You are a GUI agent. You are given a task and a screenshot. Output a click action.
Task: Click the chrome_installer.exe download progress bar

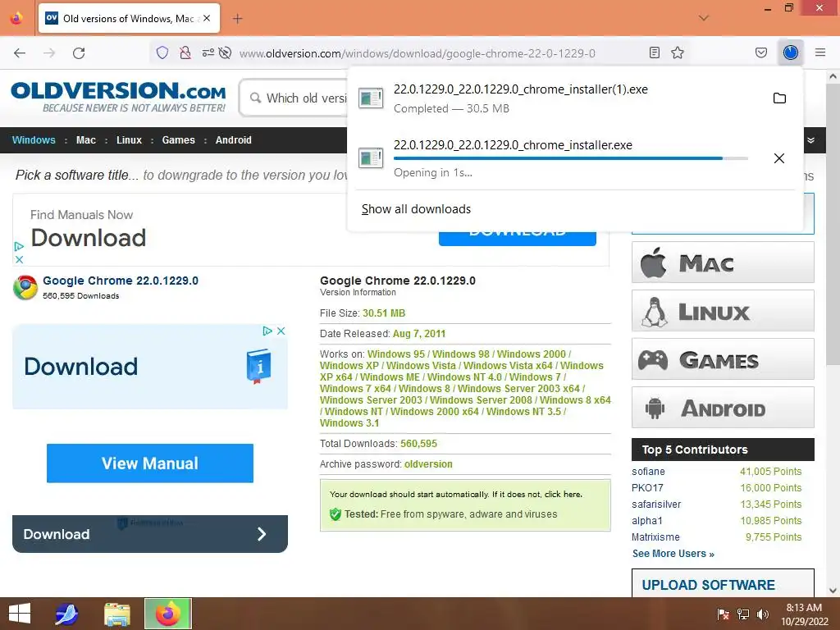pyautogui.click(x=571, y=158)
